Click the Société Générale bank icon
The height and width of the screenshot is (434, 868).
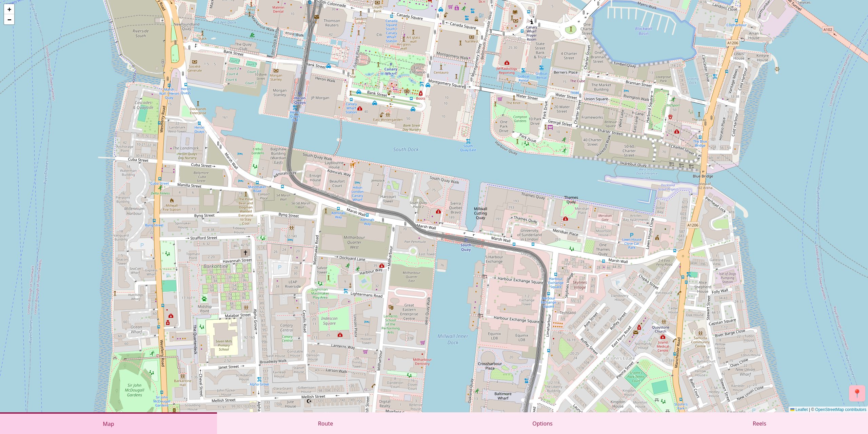click(x=195, y=62)
